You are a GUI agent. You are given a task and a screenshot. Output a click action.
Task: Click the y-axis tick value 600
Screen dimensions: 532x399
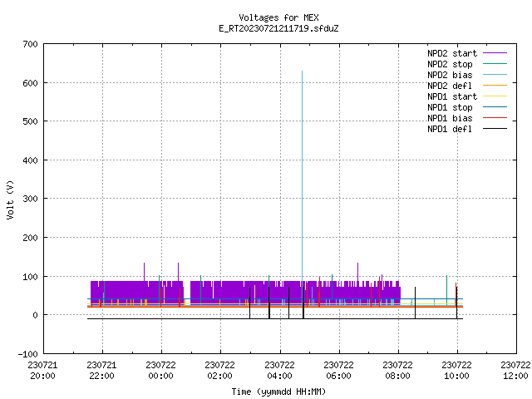30,83
